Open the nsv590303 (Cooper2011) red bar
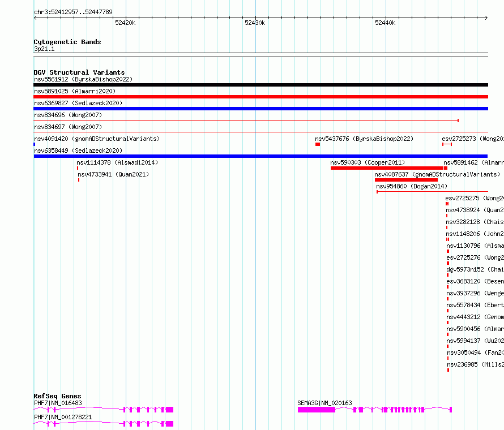The image size is (504, 430). (x=387, y=168)
